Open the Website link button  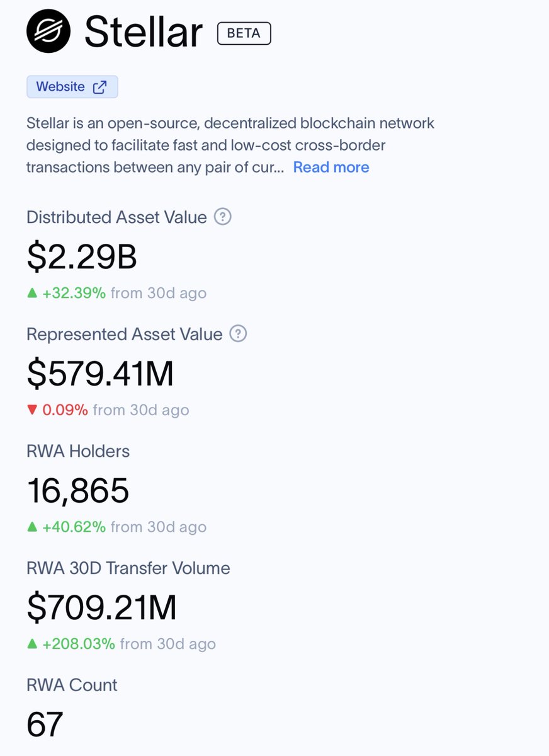[x=72, y=87]
